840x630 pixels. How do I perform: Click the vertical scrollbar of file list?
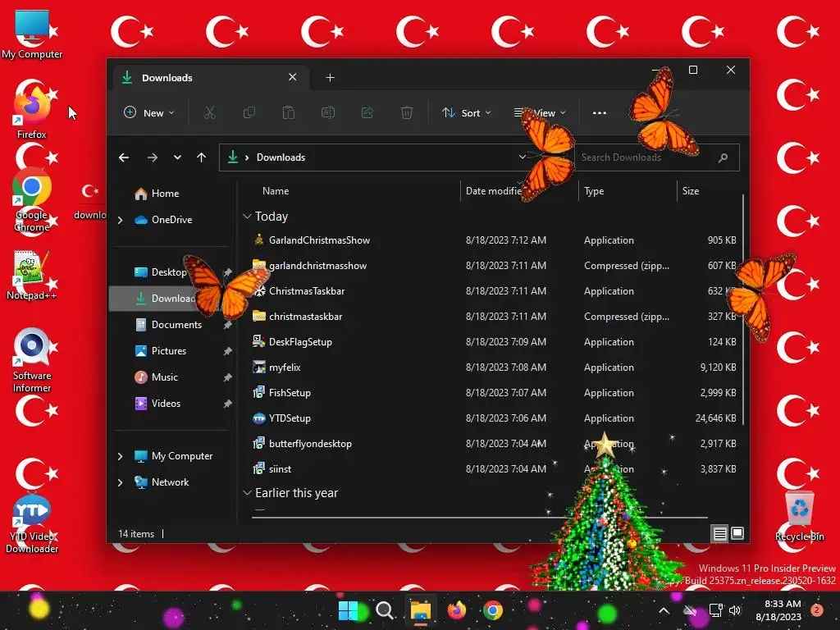point(743,311)
